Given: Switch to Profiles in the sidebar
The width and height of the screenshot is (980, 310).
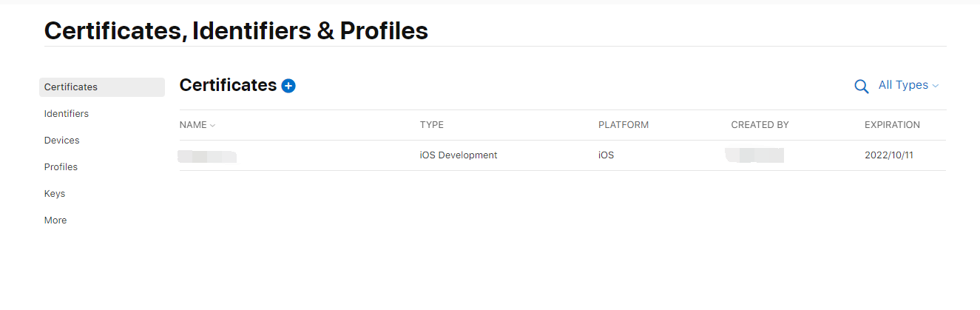Looking at the screenshot, I should coord(61,167).
